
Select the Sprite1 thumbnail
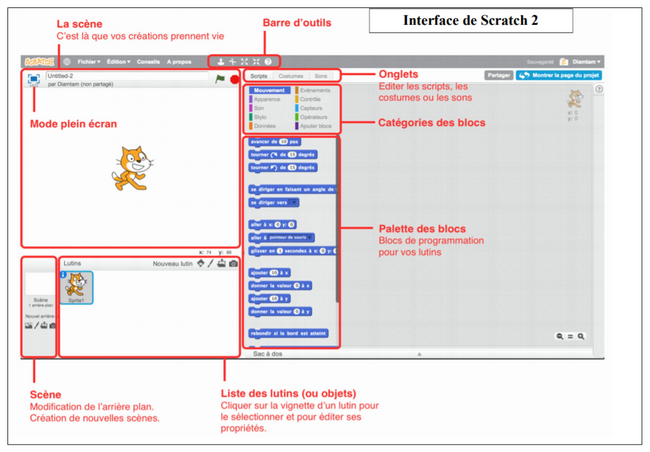pos(77,288)
